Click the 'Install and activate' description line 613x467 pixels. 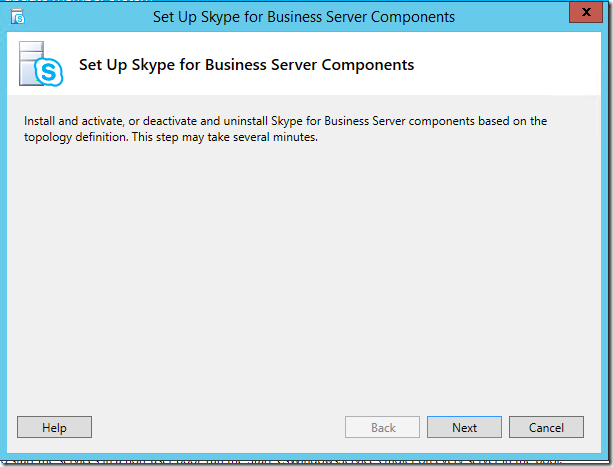click(285, 121)
